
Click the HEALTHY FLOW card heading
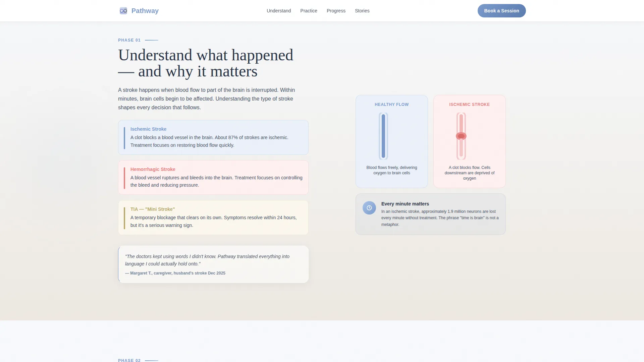coord(392,105)
